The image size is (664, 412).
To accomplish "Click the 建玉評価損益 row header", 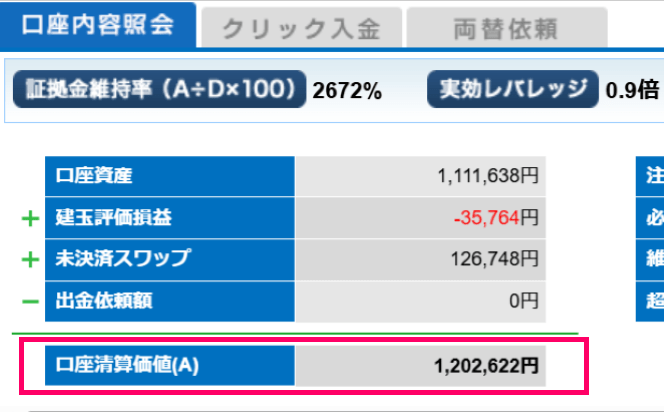I will click(169, 218).
